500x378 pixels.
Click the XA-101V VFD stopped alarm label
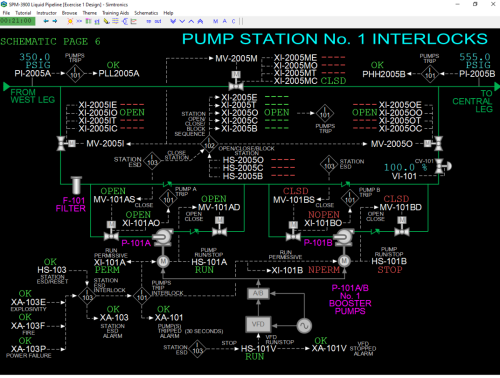point(329,349)
